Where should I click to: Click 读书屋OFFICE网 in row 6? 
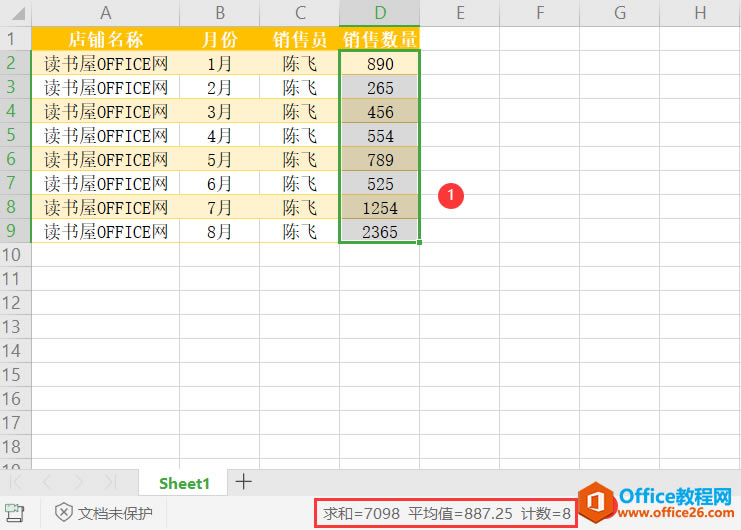coord(105,160)
